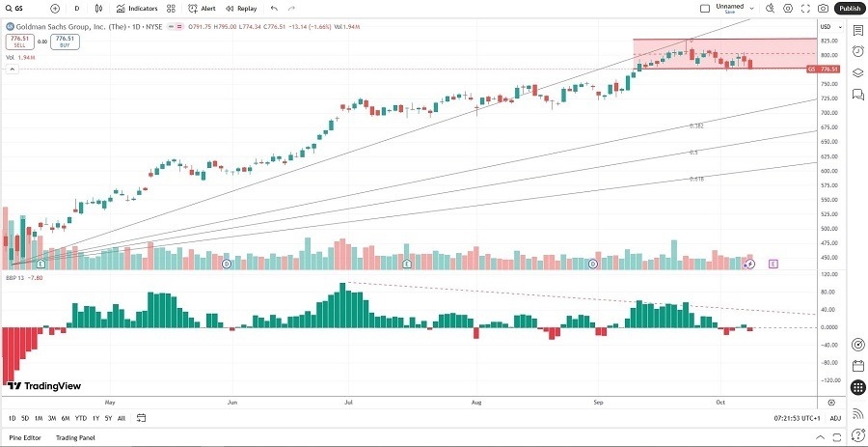The width and height of the screenshot is (868, 447).
Task: Open the USD currency dropdown
Action: click(x=829, y=26)
